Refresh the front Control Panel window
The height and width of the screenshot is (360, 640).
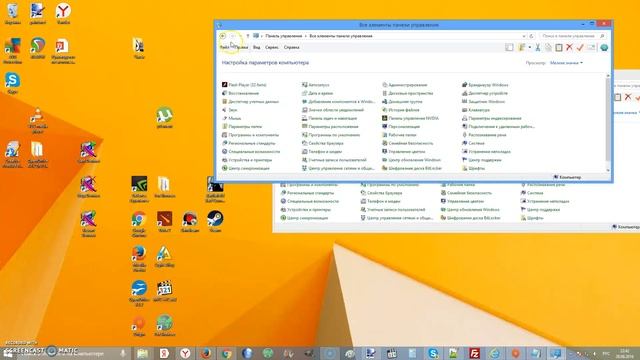(x=531, y=36)
